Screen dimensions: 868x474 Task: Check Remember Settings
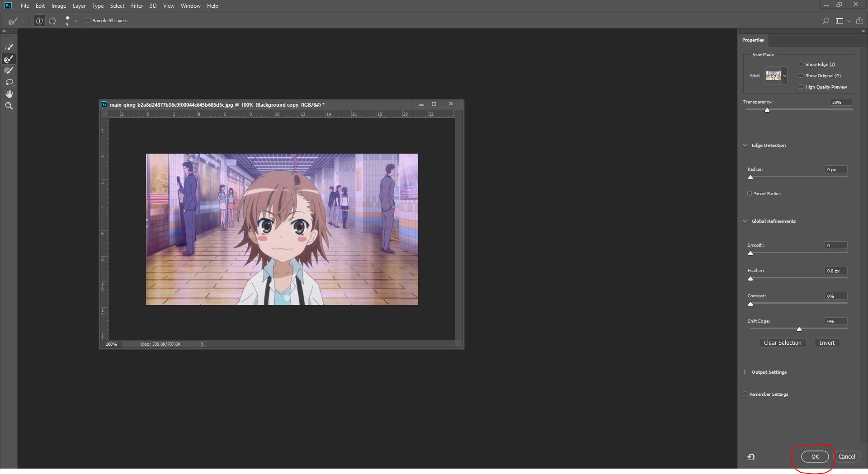point(745,394)
